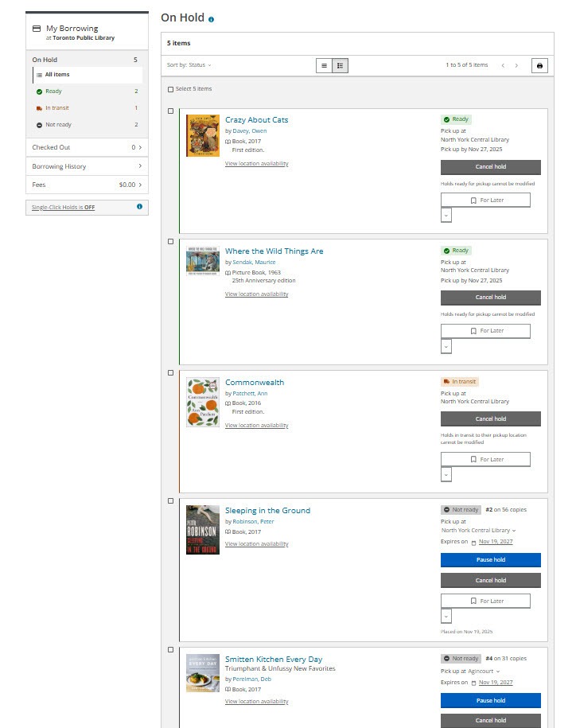Change pickup location Agincourt dropdown
Screen dimensions: 576x728
pos(484,672)
